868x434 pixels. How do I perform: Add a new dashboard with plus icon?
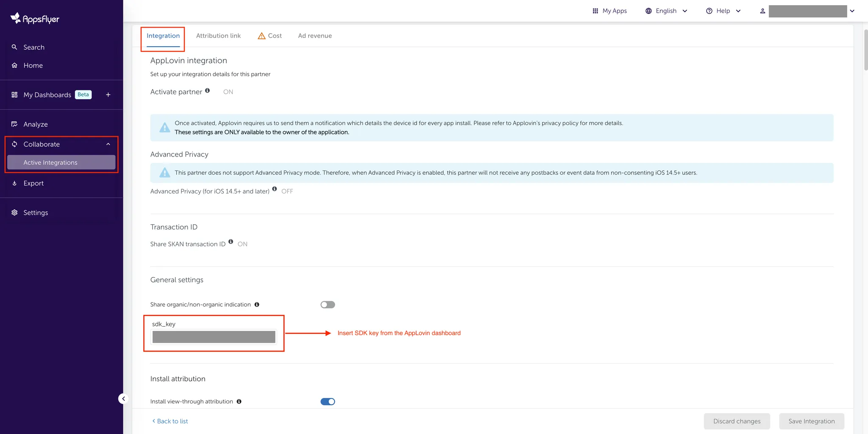coord(108,95)
